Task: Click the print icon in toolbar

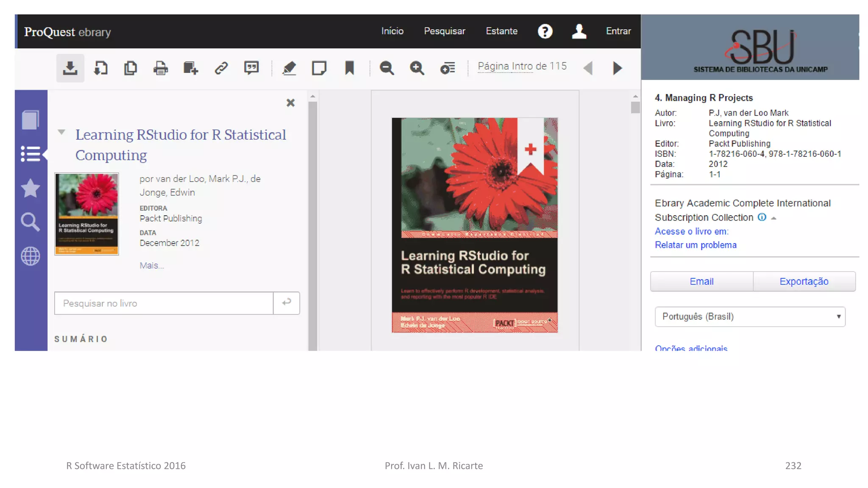Action: click(161, 68)
